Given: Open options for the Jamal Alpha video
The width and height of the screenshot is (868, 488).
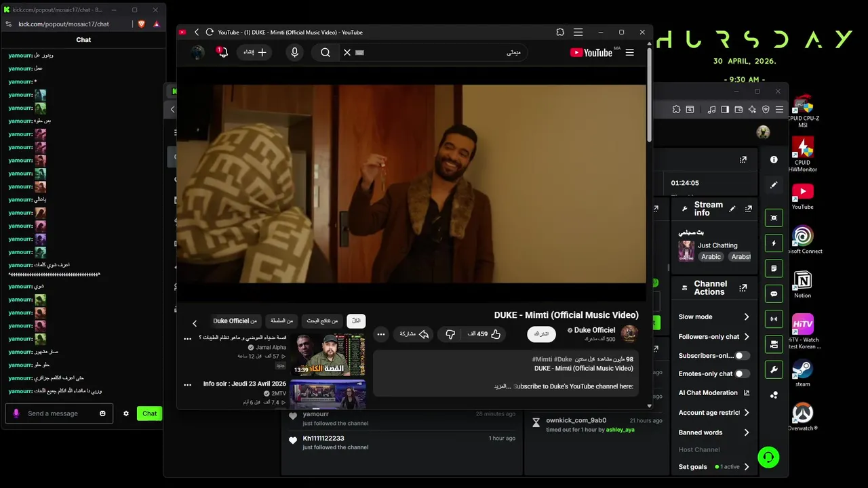Looking at the screenshot, I should [x=188, y=339].
